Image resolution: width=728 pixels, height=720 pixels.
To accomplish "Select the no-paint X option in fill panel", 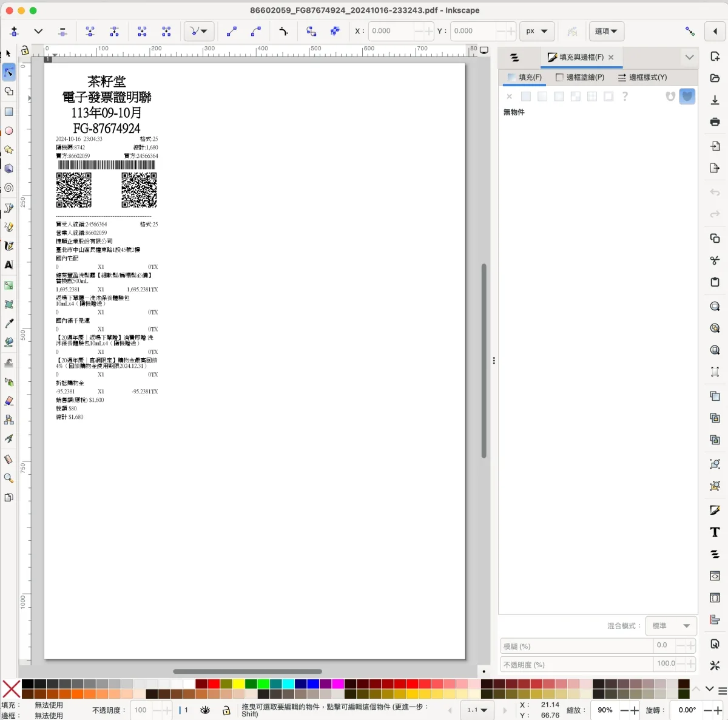I will pyautogui.click(x=509, y=97).
